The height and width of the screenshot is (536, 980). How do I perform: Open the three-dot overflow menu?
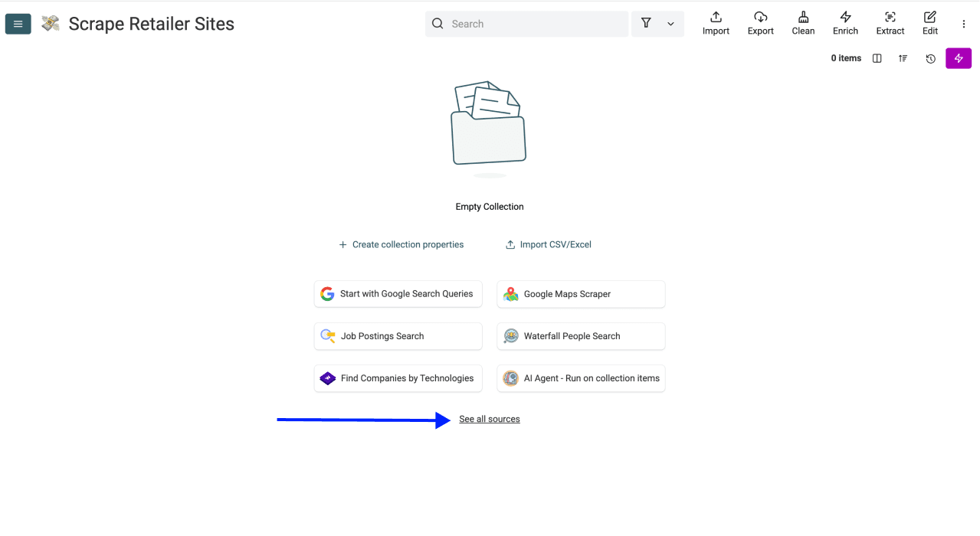963,24
